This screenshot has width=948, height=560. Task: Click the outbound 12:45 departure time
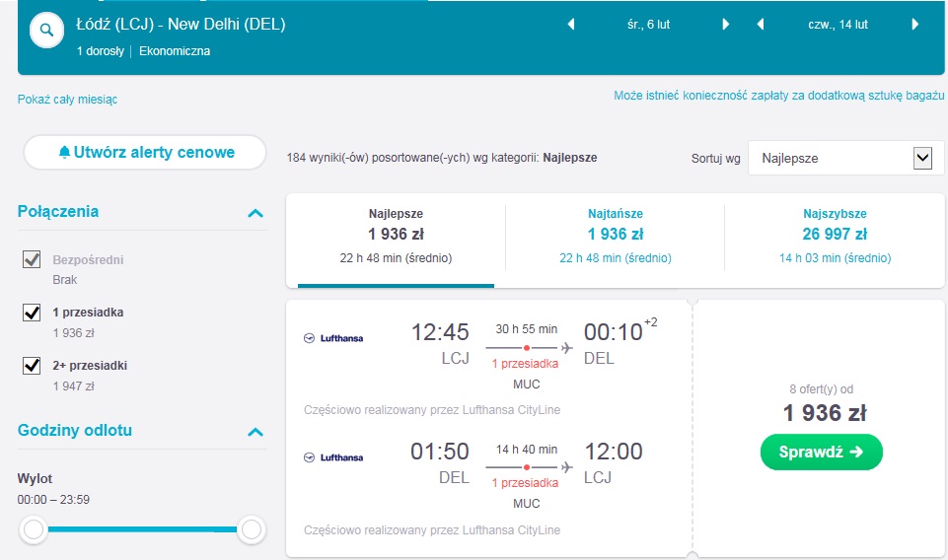coord(440,332)
